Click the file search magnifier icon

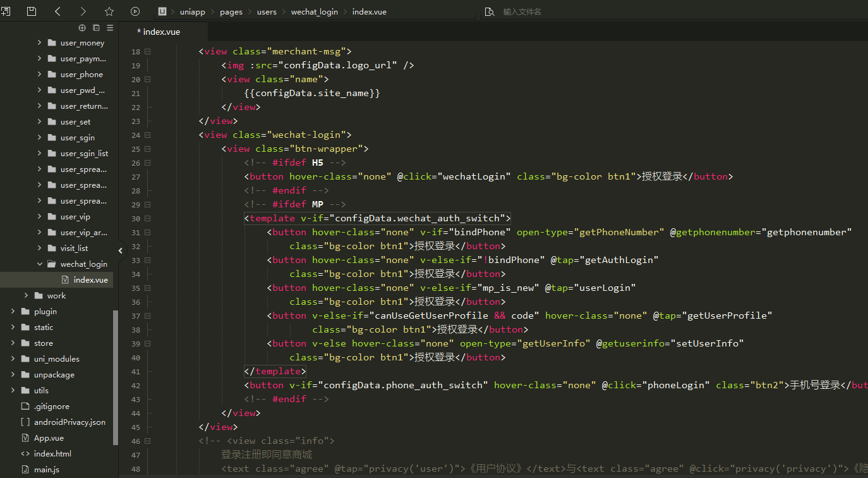point(489,11)
